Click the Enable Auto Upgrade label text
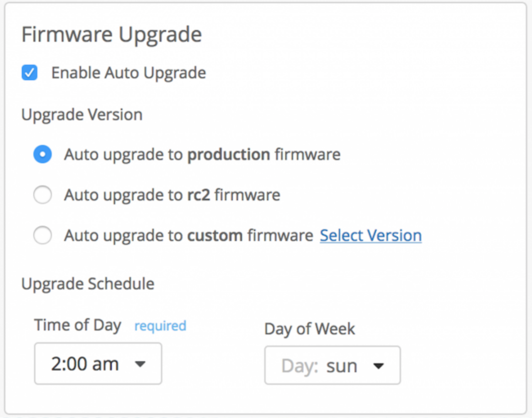Viewport: 532px width, 418px height. click(x=128, y=73)
